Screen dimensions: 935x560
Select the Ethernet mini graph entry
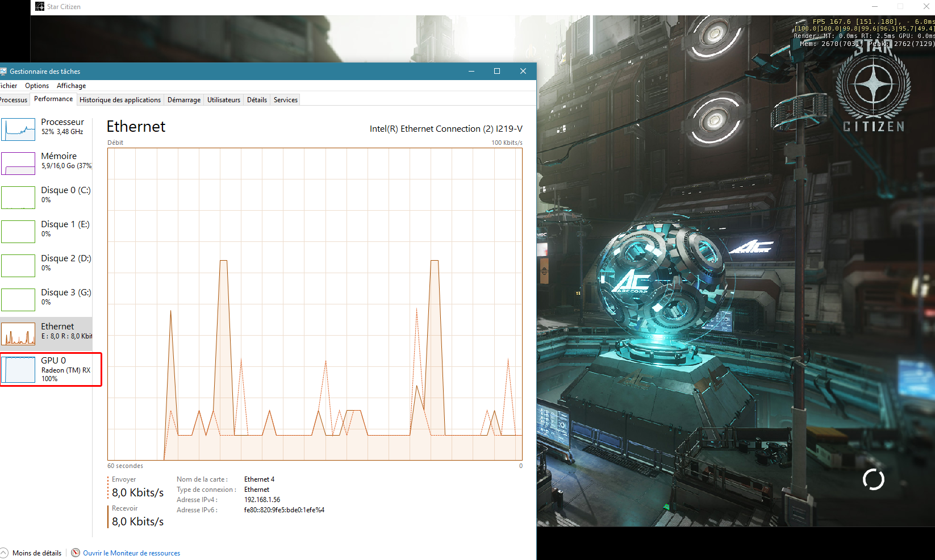(x=18, y=334)
